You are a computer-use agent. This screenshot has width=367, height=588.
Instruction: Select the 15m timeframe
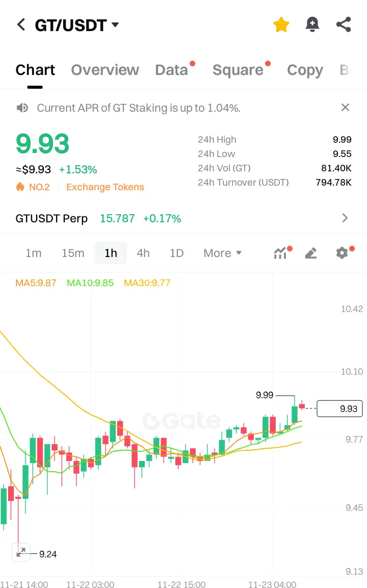[x=73, y=253]
